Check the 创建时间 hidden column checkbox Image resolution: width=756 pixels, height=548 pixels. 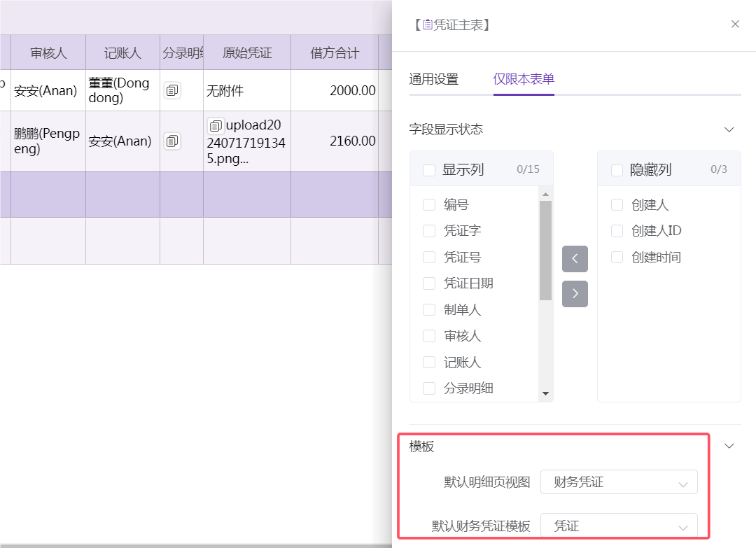(617, 258)
